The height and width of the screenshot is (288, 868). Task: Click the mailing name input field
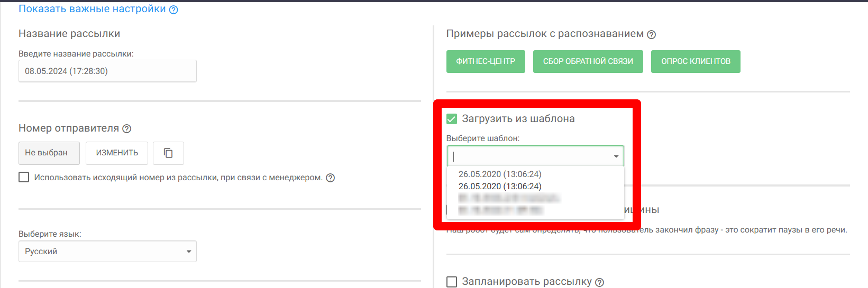point(107,71)
